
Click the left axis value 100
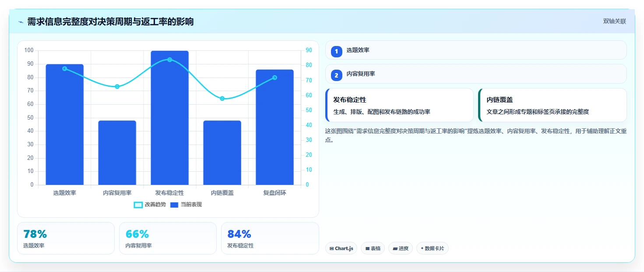(x=29, y=50)
